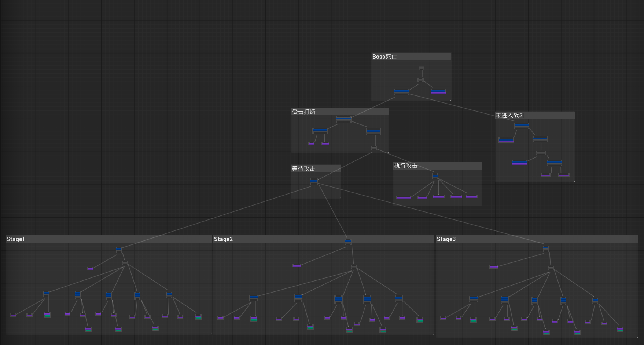This screenshot has width=644, height=345.
Task: Select the lone purple task beside Stage2's junction
Action: tap(297, 265)
